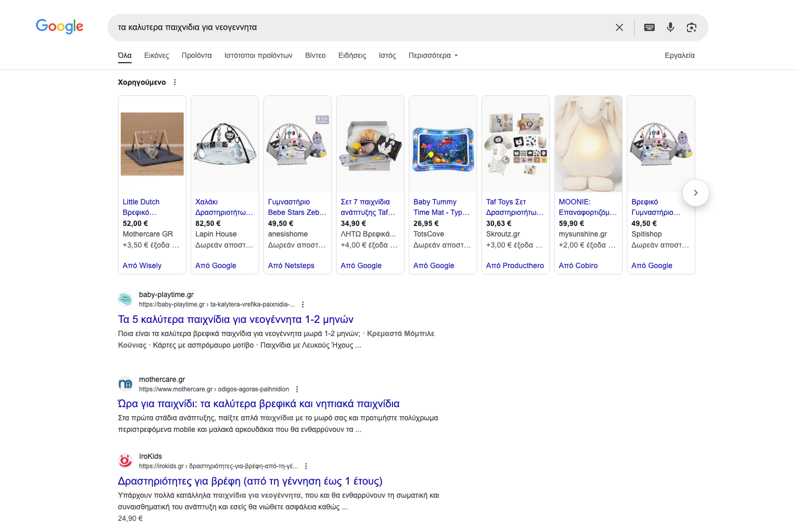The width and height of the screenshot is (798, 532).
Task: Open the Ιστότοποι προϊόντων tab
Action: (x=258, y=55)
